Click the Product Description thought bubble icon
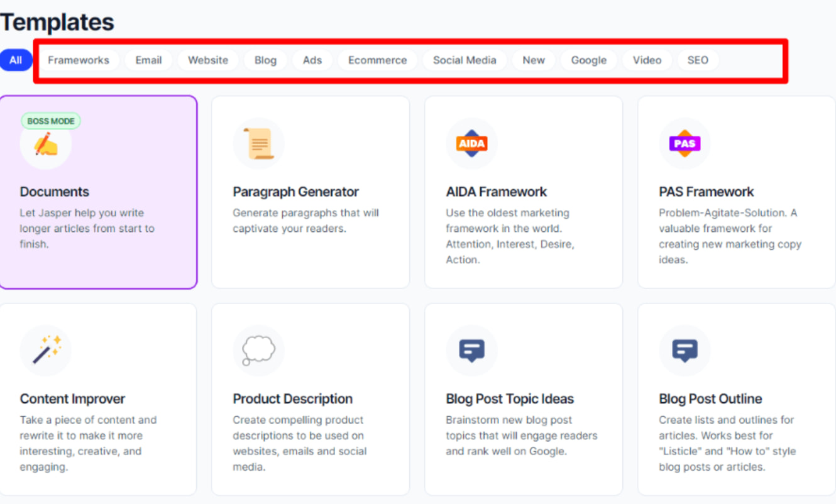Image resolution: width=836 pixels, height=504 pixels. pyautogui.click(x=258, y=350)
